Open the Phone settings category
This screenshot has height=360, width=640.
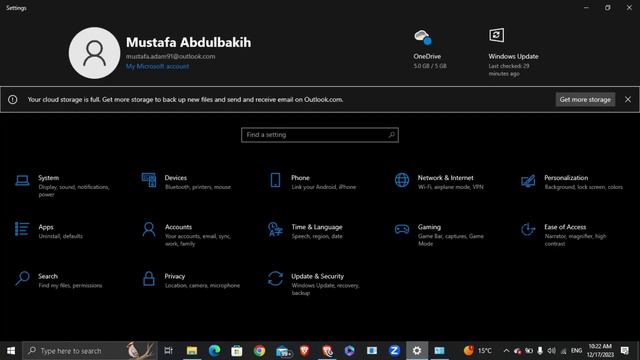pos(314,182)
